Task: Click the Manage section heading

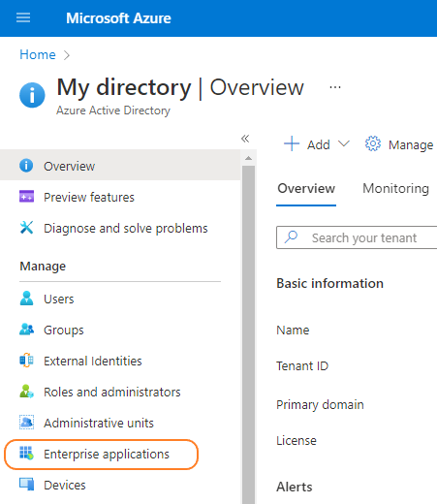Action: point(43,267)
